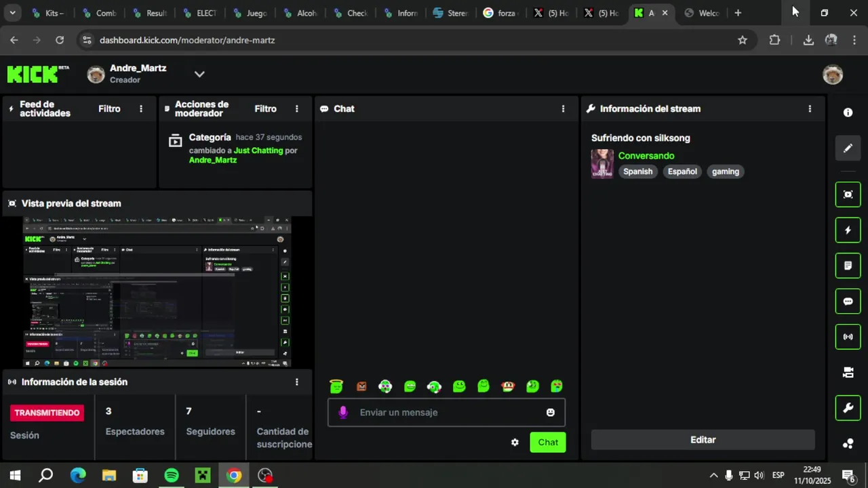The image size is (868, 488).
Task: Toggle the camera panel icon in sidebar
Action: [x=848, y=372]
